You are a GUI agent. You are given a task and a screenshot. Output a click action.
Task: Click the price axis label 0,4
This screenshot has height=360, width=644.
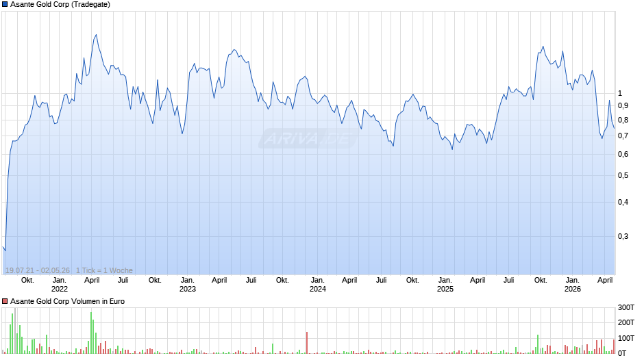click(x=623, y=203)
